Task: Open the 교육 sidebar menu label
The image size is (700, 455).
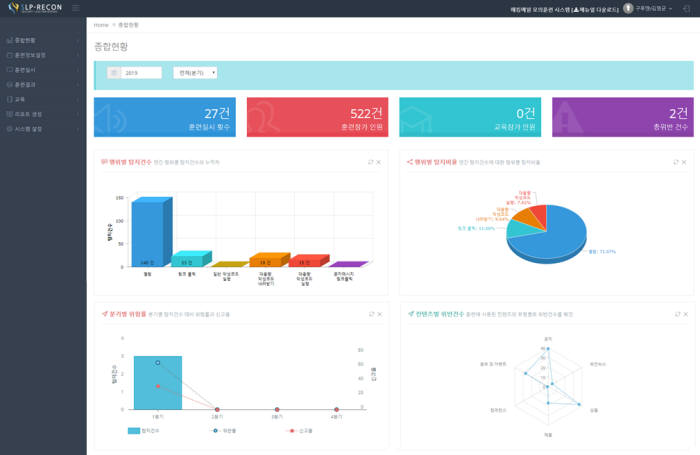Action: tap(20, 99)
